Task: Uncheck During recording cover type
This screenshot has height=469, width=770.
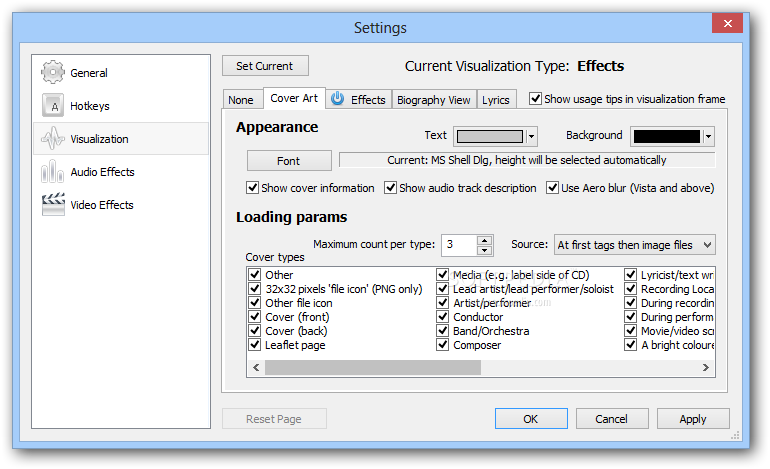Action: (631, 303)
